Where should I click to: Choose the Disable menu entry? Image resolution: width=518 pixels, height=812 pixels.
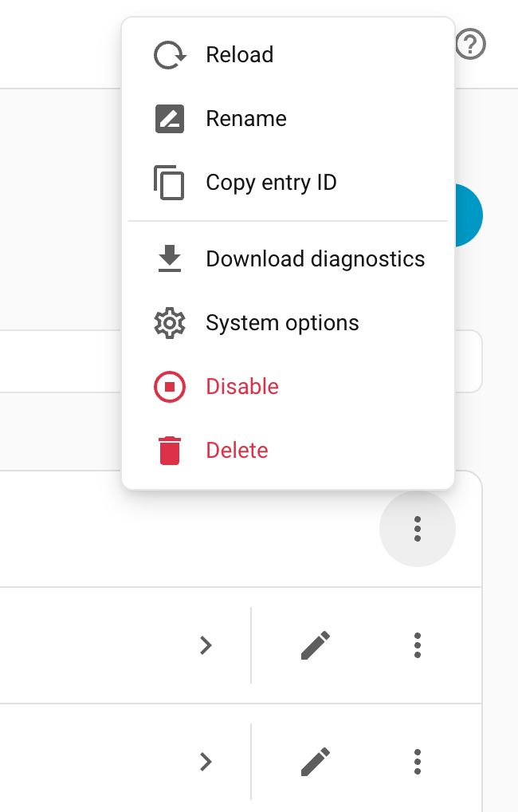coord(288,386)
